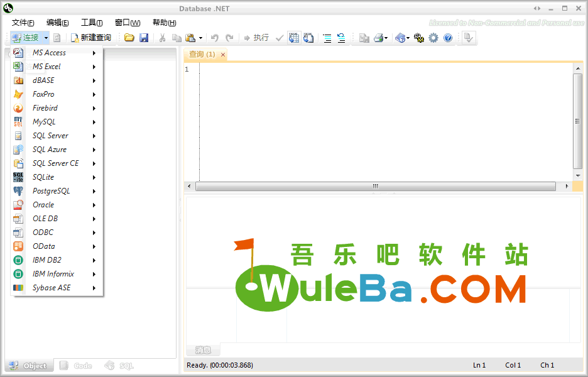Open settings with the blue gear icon

tap(433, 38)
